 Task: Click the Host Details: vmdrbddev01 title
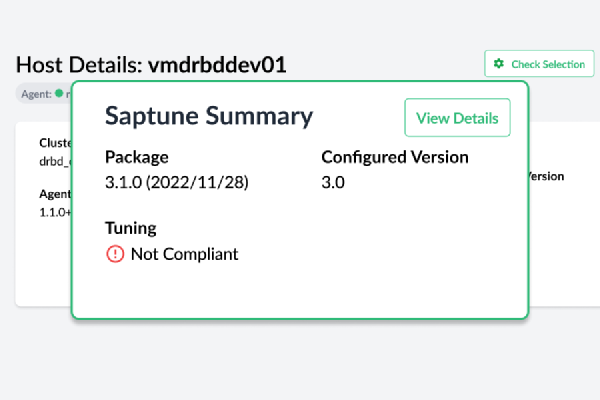(x=151, y=64)
